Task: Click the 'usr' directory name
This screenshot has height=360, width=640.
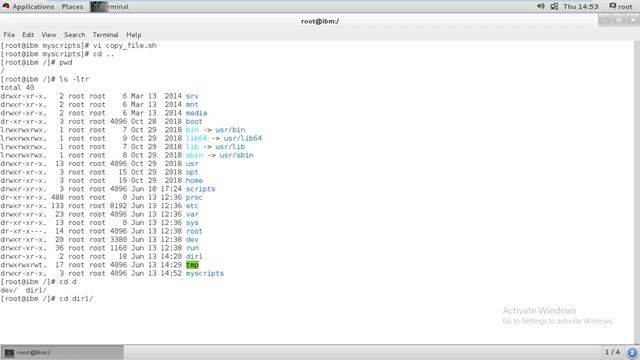Action: tap(192, 164)
